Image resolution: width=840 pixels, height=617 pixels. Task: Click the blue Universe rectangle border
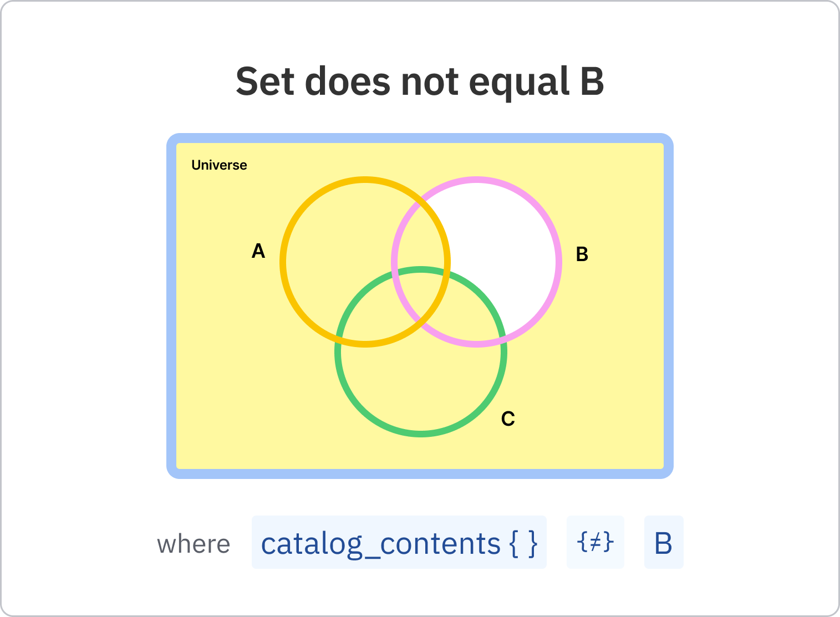[x=171, y=305]
